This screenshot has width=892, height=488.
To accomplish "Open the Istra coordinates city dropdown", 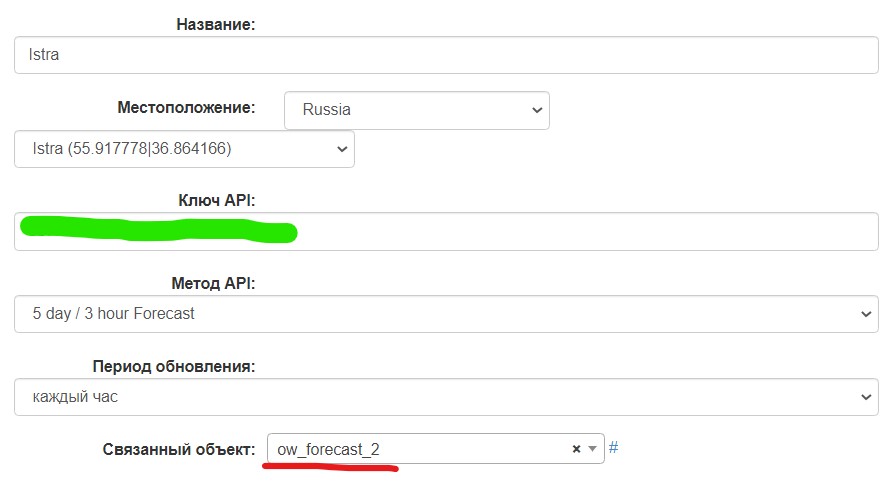I will coord(184,149).
